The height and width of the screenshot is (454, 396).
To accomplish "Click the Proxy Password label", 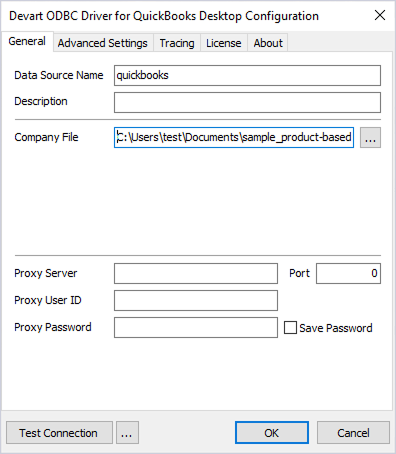I will click(x=53, y=327).
